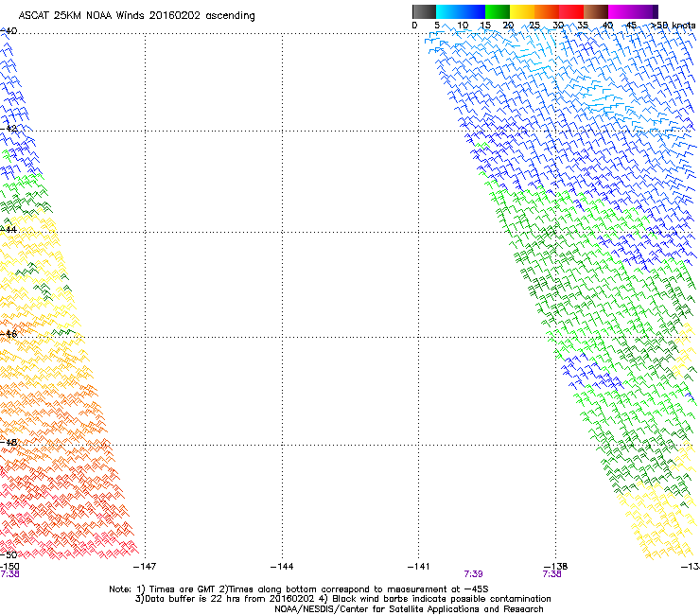Click the '-150' longitude label
Screen dimensions: 700x615
tap(9, 567)
